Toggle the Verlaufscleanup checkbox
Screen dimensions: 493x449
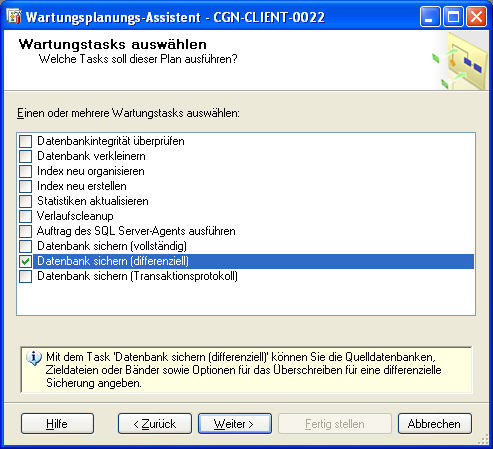[x=25, y=216]
